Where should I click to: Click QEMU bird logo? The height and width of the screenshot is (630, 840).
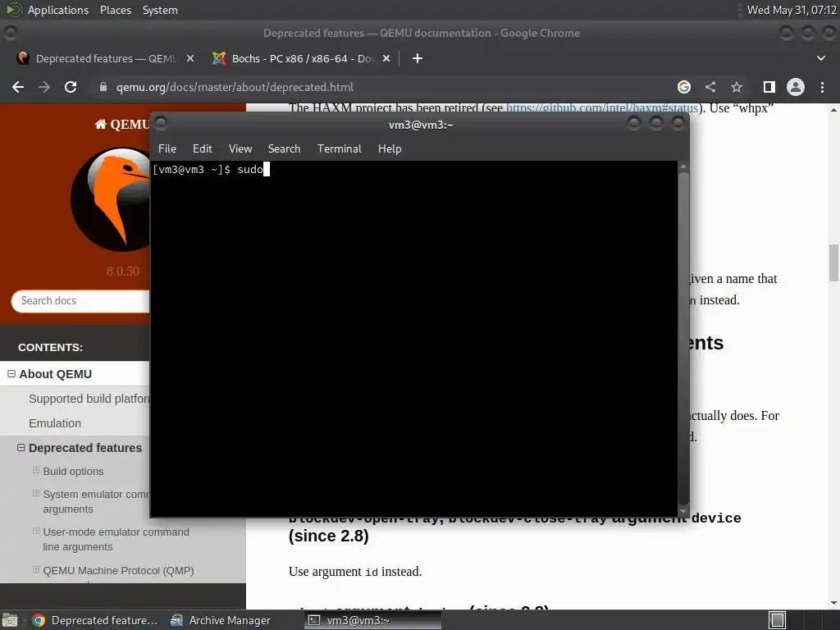click(x=111, y=199)
